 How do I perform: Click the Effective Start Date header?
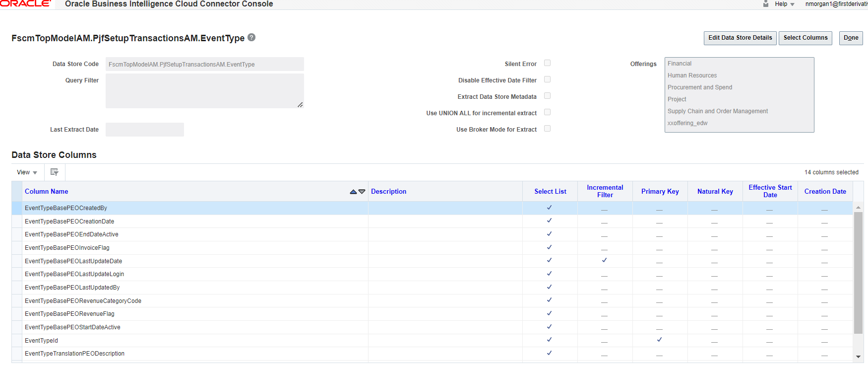pyautogui.click(x=770, y=191)
